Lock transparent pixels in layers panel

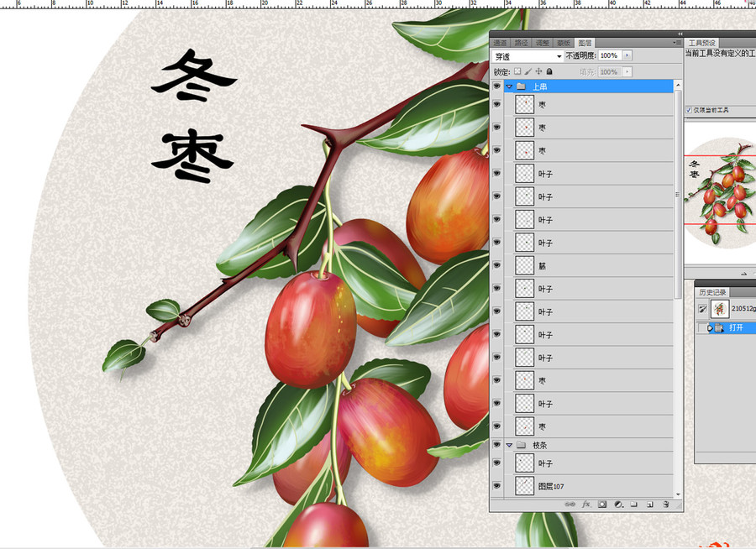[517, 71]
